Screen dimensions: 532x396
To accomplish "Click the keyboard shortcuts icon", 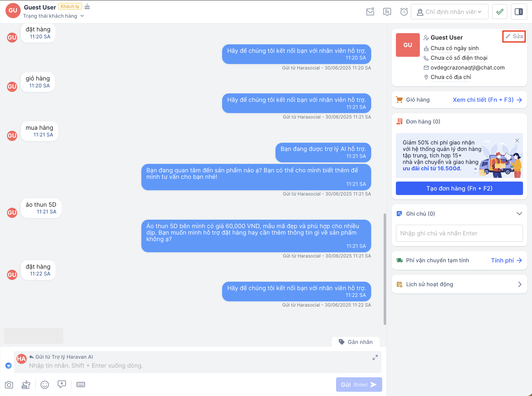I will (81, 385).
